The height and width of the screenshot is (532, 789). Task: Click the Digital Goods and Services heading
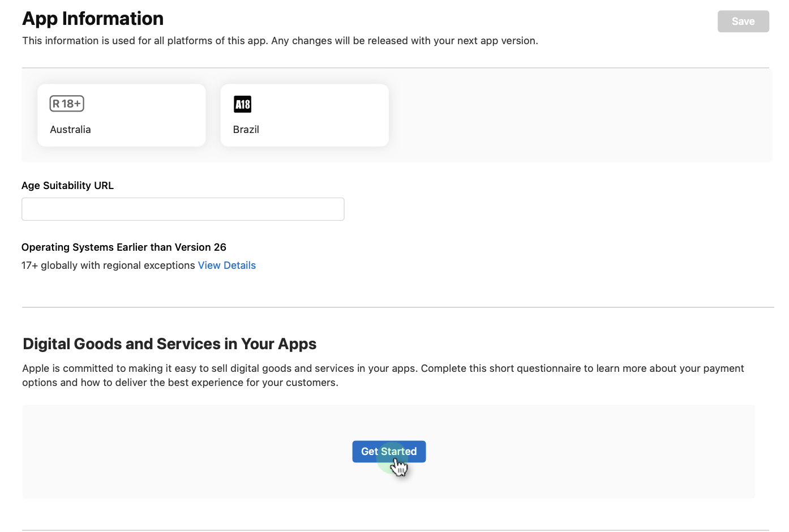pos(169,344)
